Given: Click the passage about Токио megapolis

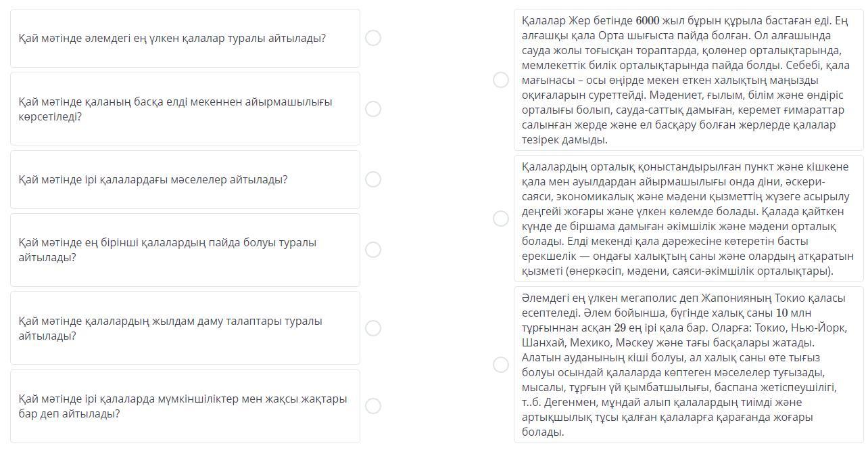Looking at the screenshot, I should [x=688, y=365].
